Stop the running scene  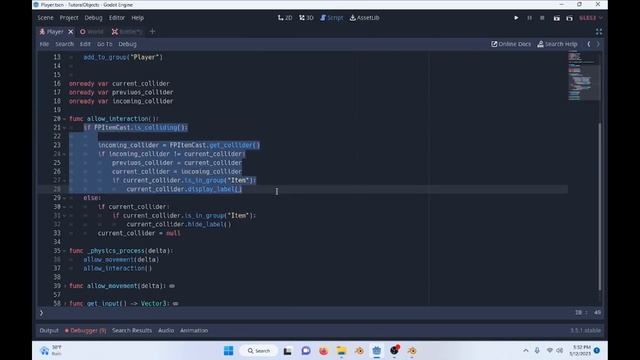click(x=542, y=18)
